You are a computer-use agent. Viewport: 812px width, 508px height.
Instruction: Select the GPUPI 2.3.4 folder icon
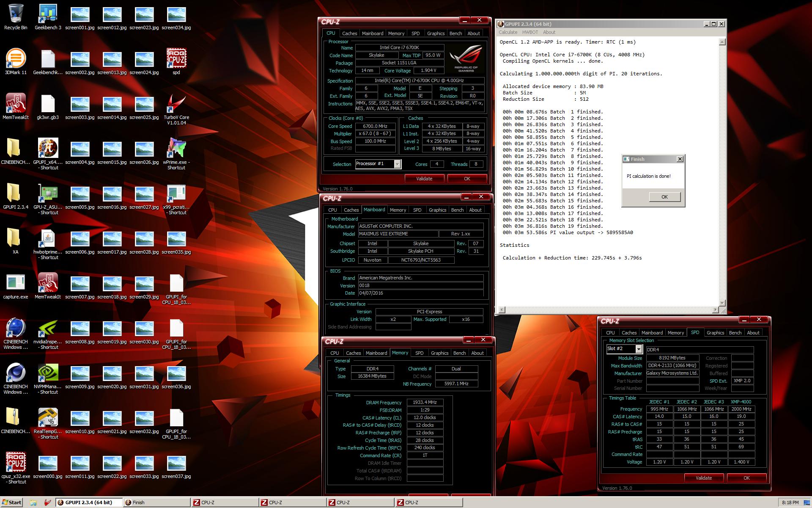coord(16,196)
